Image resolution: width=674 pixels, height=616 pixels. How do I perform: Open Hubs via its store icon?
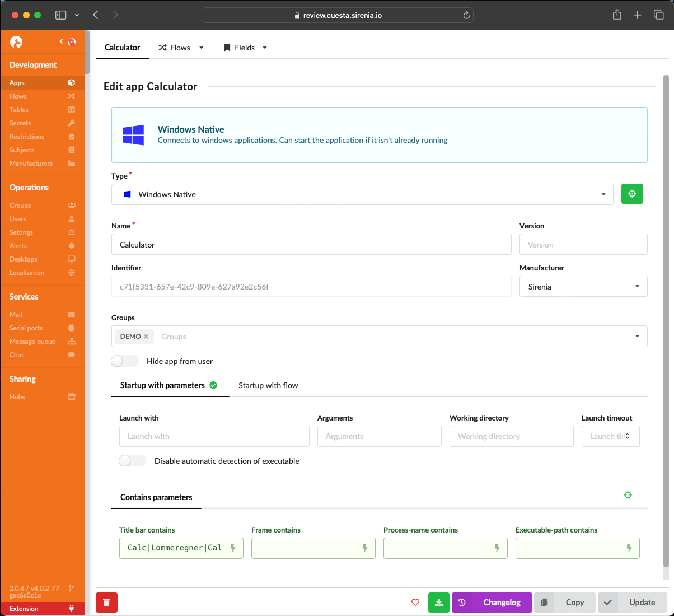72,397
